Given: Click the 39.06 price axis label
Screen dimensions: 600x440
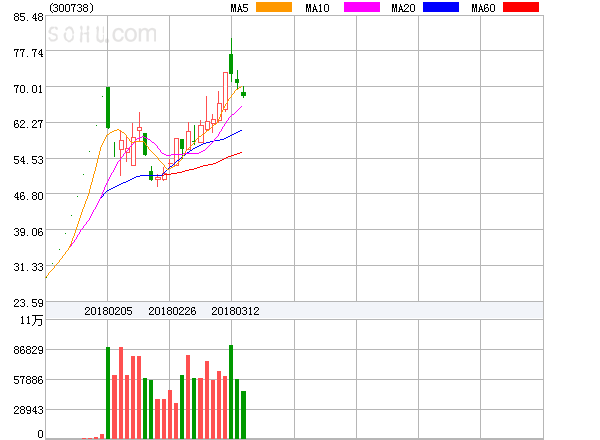Looking at the screenshot, I should coord(28,232).
